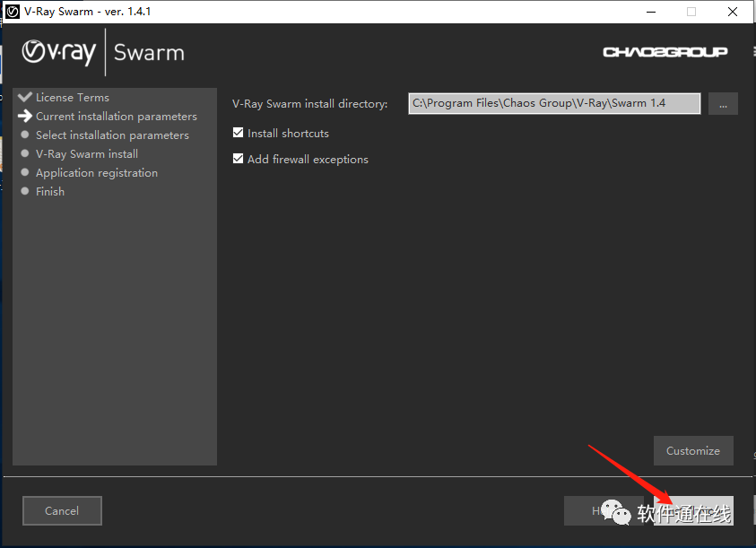
Task: Click the Add firewall exceptions label text
Action: [308, 159]
